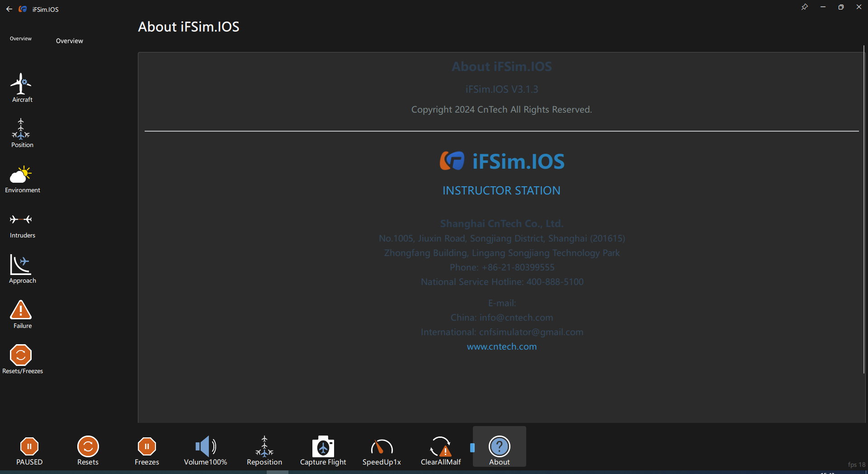This screenshot has width=868, height=474.
Task: Open the Aircraft panel in sidebar
Action: (21, 88)
